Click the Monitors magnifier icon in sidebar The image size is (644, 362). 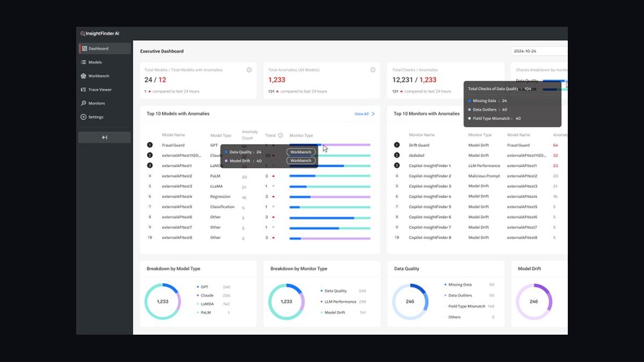[84, 104]
